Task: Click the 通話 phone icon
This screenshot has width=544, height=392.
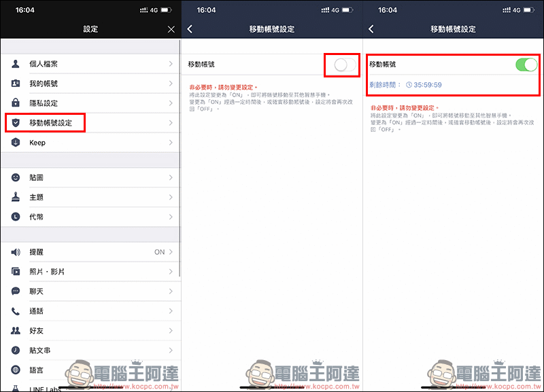Action: (15, 311)
